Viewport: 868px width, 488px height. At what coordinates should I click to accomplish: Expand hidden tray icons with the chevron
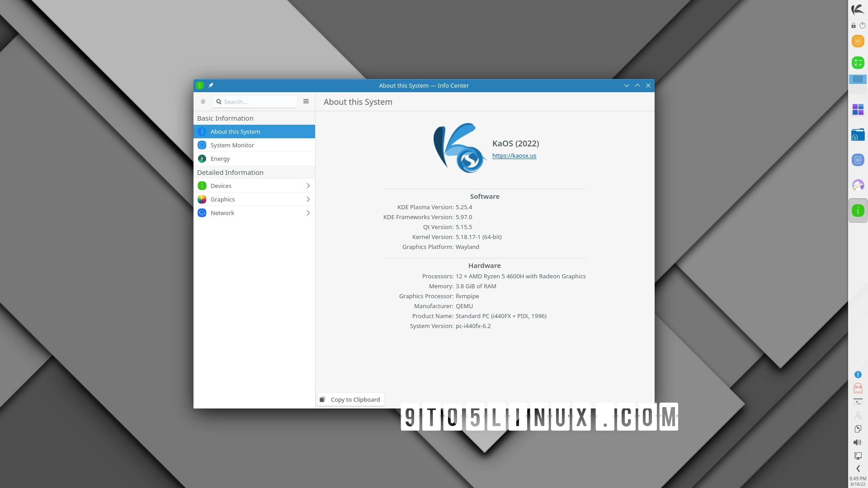coord(858,469)
